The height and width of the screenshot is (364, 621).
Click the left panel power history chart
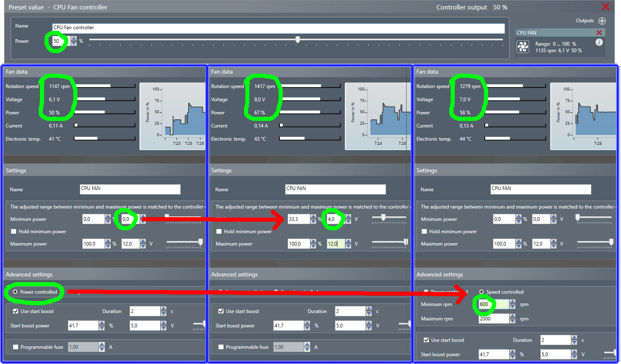(x=172, y=116)
